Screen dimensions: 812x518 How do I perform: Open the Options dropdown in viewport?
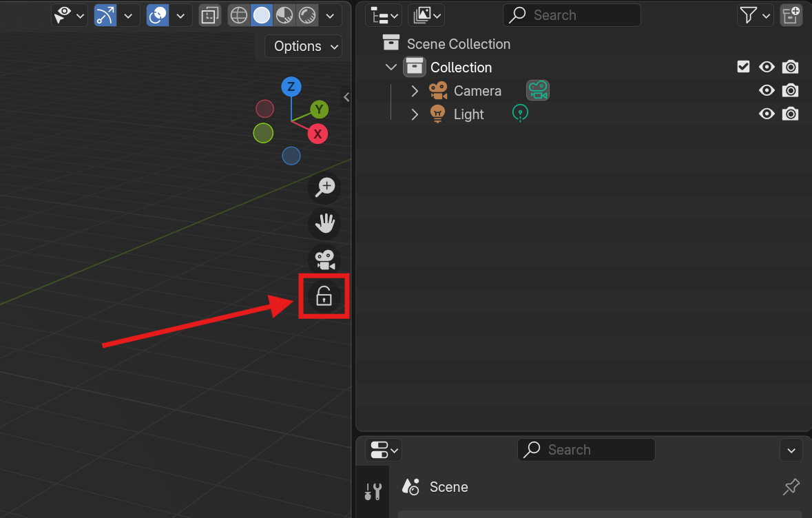[x=304, y=46]
